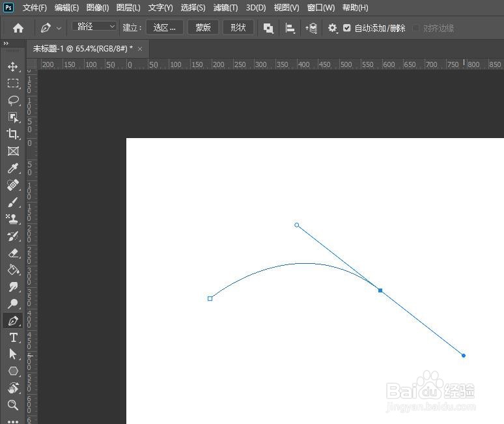Open pen options gear icon
This screenshot has height=424, width=504.
point(332,28)
